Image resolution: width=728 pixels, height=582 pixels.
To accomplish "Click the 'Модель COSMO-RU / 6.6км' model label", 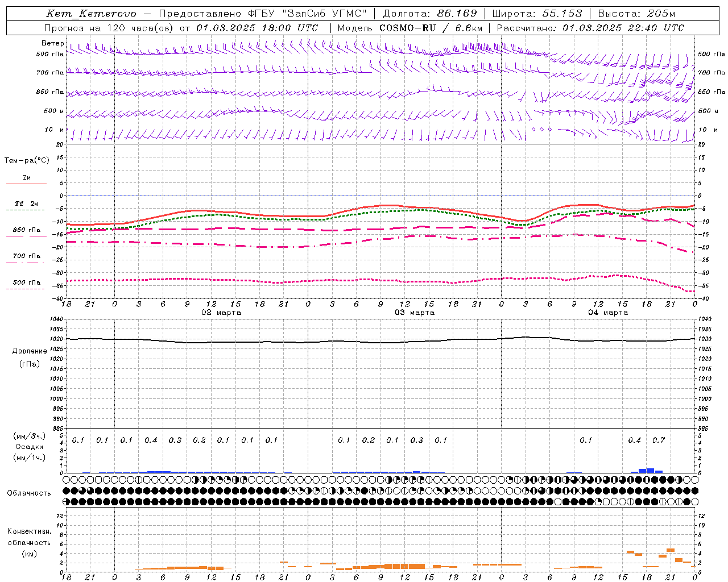I will click(410, 28).
